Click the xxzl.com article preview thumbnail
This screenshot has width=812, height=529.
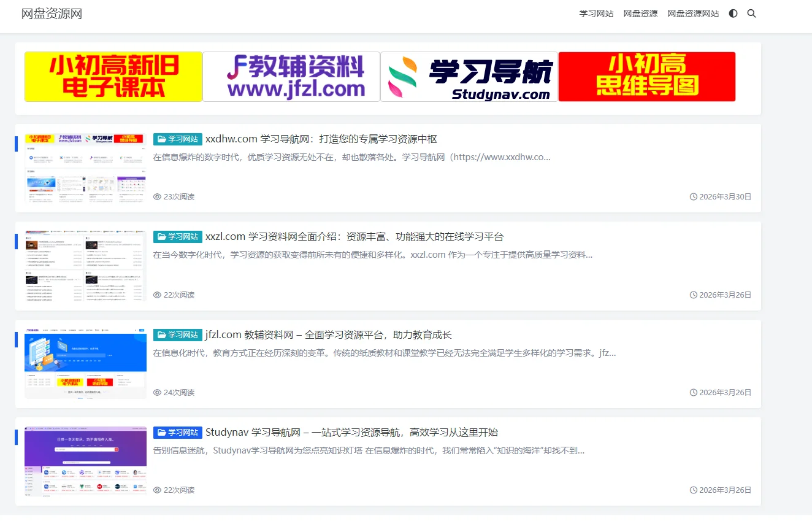[x=85, y=266]
